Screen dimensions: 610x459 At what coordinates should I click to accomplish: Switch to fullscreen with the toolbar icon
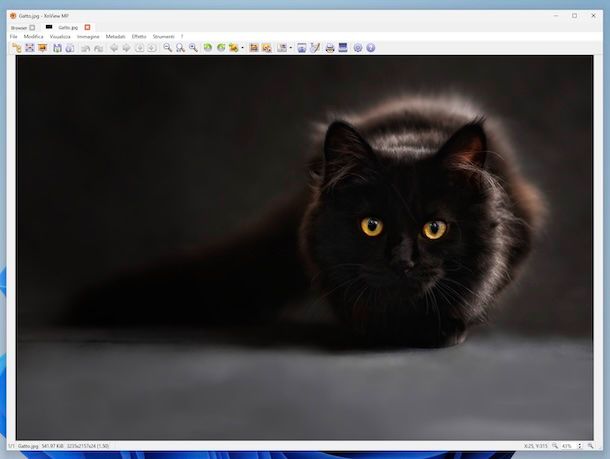coord(30,48)
